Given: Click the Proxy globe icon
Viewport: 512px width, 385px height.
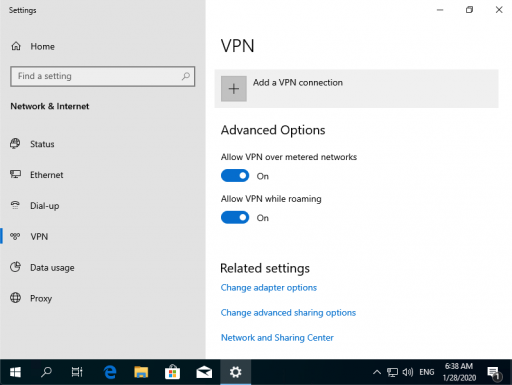Looking at the screenshot, I should pos(15,298).
